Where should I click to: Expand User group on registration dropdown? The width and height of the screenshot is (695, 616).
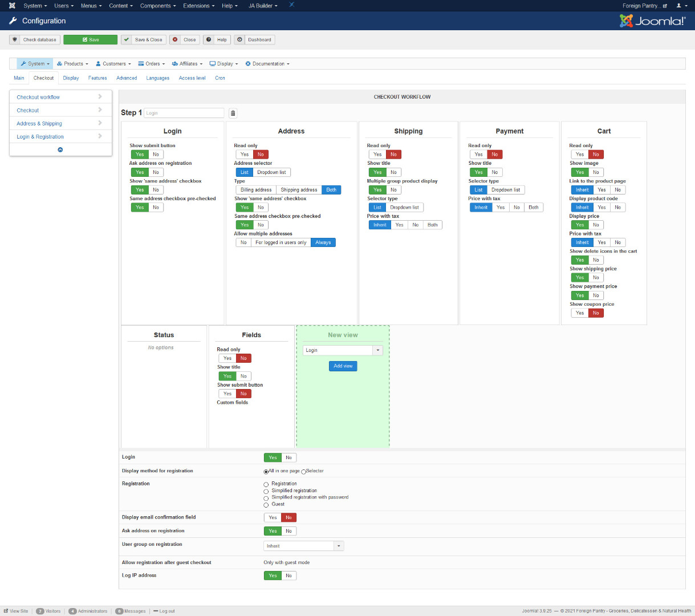point(304,546)
